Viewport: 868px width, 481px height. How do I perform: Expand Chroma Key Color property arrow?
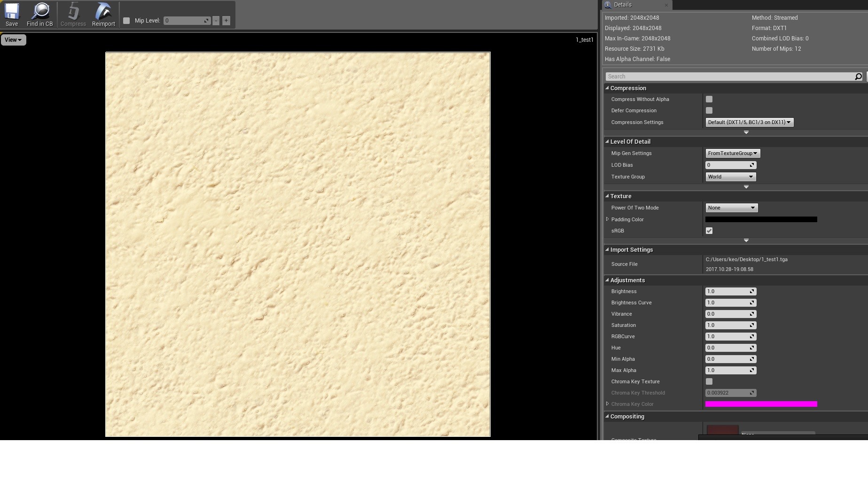tap(607, 404)
